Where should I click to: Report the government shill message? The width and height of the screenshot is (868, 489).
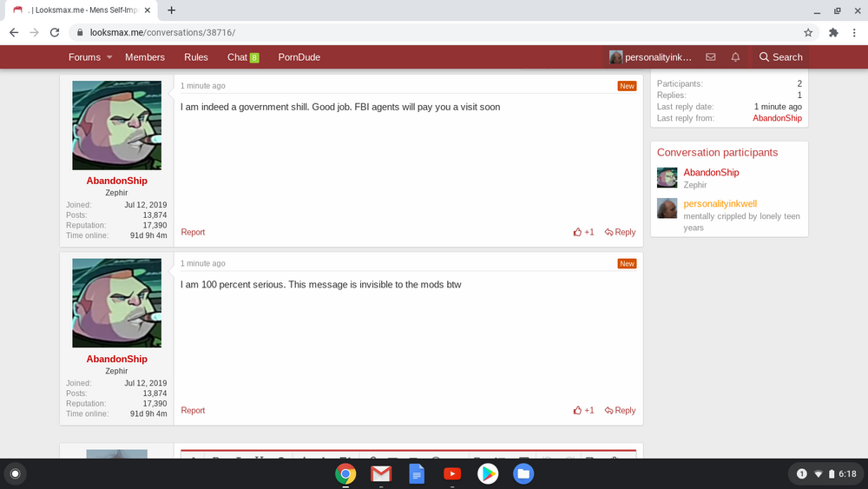tap(193, 232)
